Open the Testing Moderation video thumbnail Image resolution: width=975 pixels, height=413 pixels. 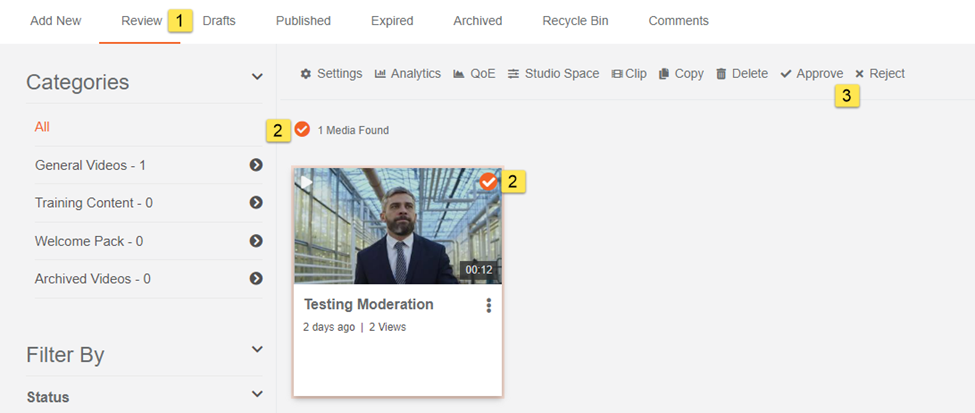pos(396,226)
